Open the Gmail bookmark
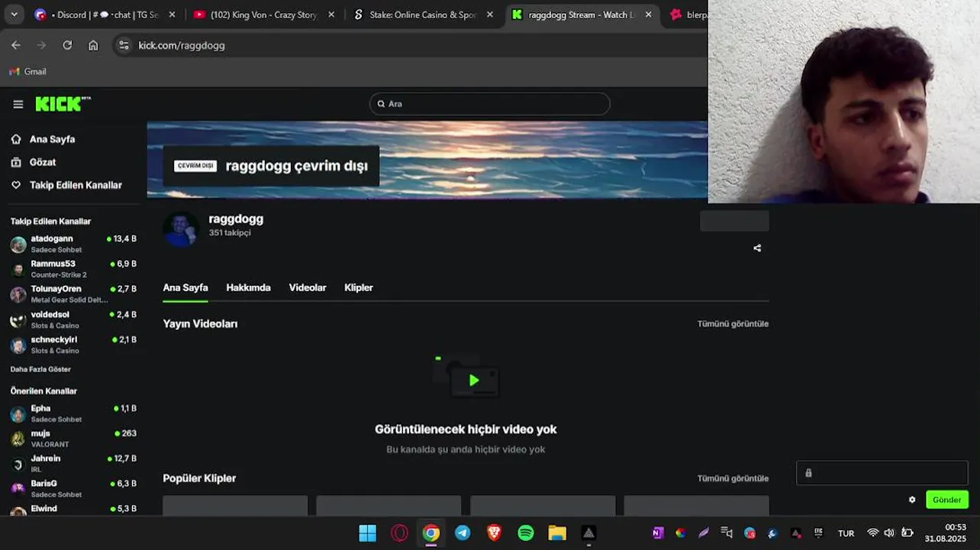The width and height of the screenshot is (980, 550). point(28,71)
